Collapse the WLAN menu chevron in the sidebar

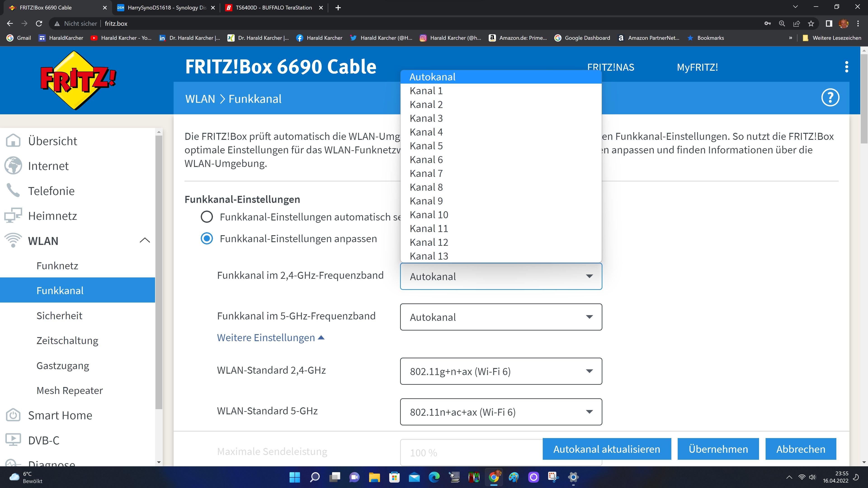pyautogui.click(x=145, y=240)
